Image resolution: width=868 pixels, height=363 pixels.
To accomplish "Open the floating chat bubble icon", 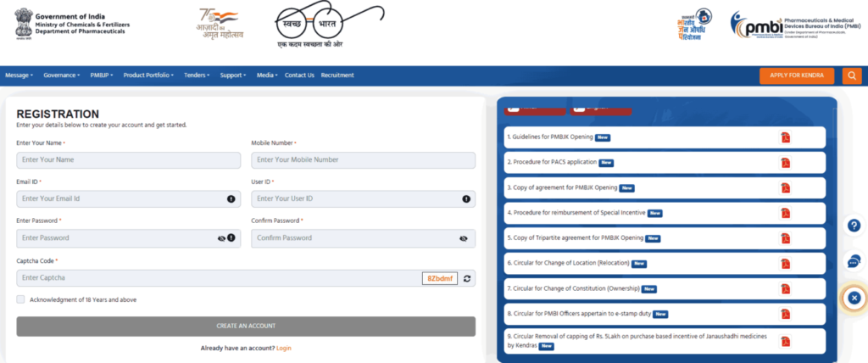I will (x=854, y=262).
